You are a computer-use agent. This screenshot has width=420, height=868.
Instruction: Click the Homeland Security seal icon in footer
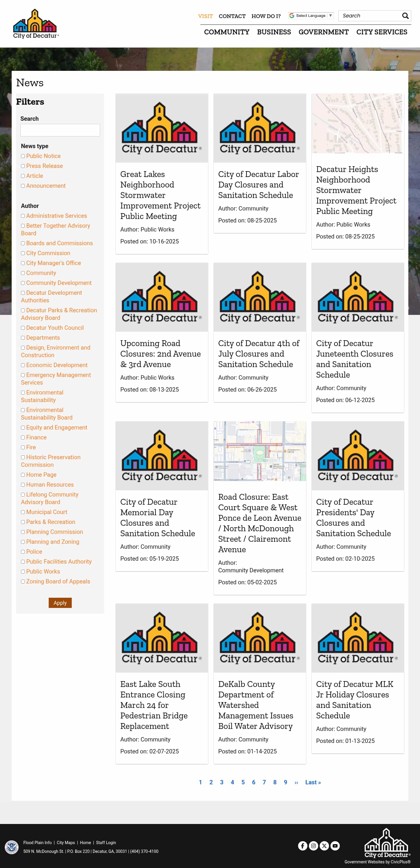click(x=12, y=847)
